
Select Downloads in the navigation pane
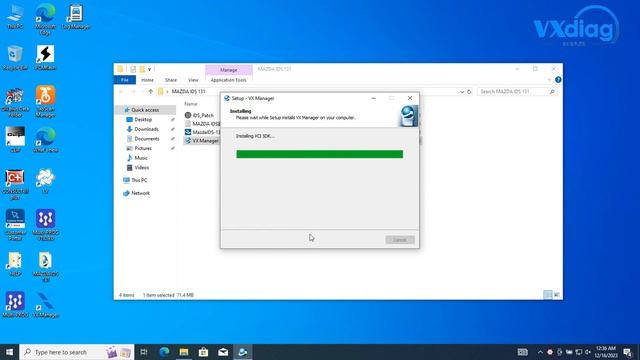click(x=146, y=129)
